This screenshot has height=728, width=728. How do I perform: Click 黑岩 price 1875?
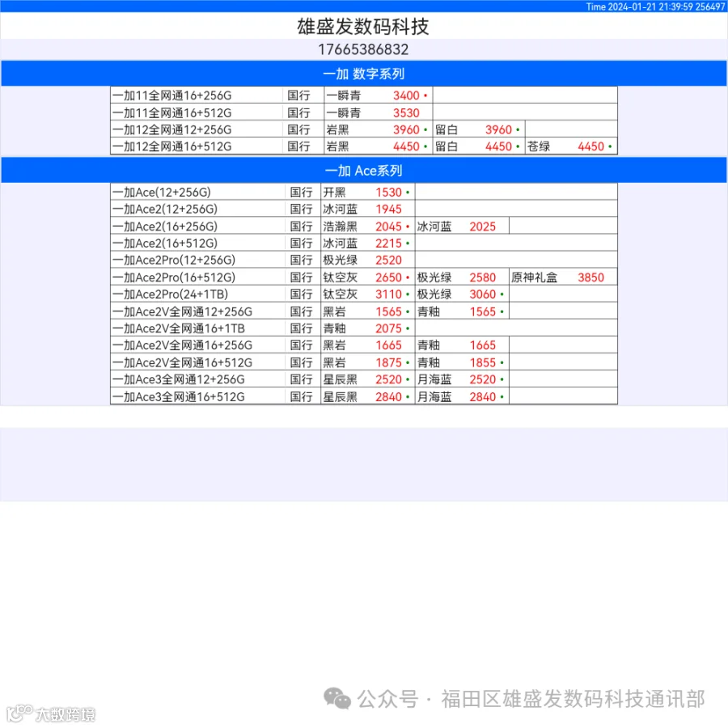[x=388, y=362]
